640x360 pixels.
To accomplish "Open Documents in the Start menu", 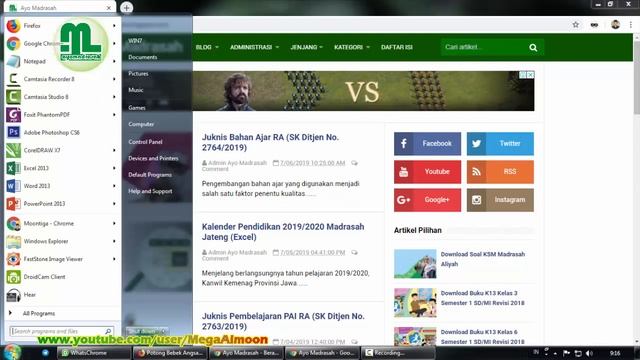I will (x=142, y=57).
